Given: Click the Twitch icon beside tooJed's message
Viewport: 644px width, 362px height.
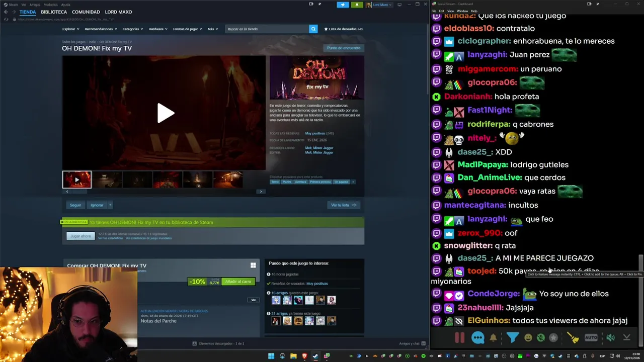Looking at the screenshot, I should (436, 271).
